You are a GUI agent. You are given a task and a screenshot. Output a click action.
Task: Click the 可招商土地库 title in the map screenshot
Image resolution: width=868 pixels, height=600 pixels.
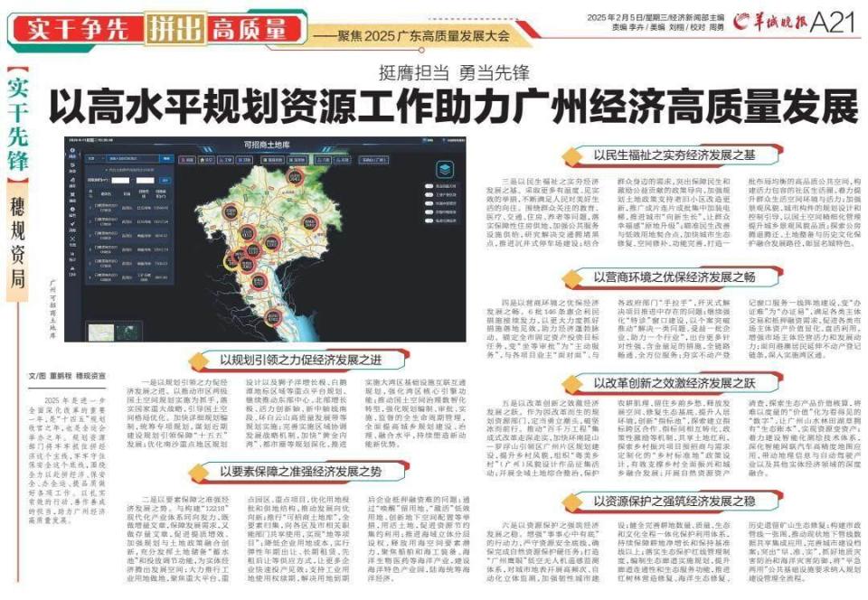pyautogui.click(x=267, y=145)
